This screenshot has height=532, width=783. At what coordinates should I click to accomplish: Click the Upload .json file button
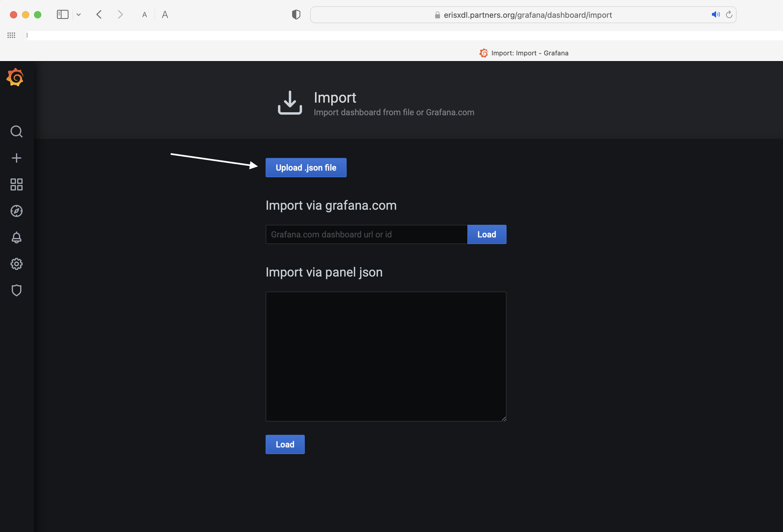tap(306, 167)
